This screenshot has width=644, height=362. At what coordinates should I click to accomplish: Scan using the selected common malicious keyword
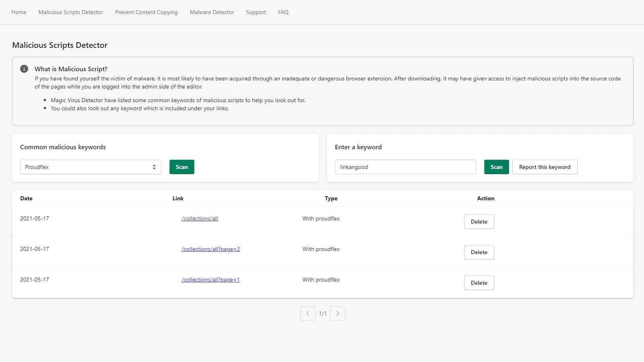[182, 167]
